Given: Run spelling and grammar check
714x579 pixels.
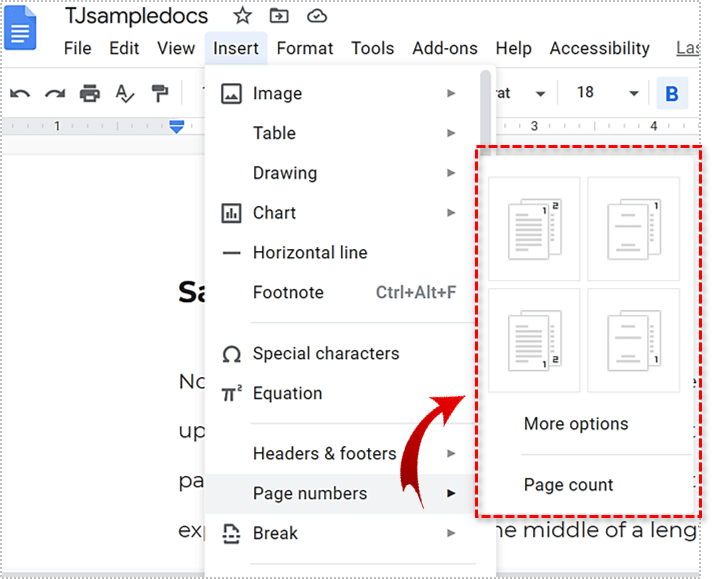Looking at the screenshot, I should pos(124,94).
